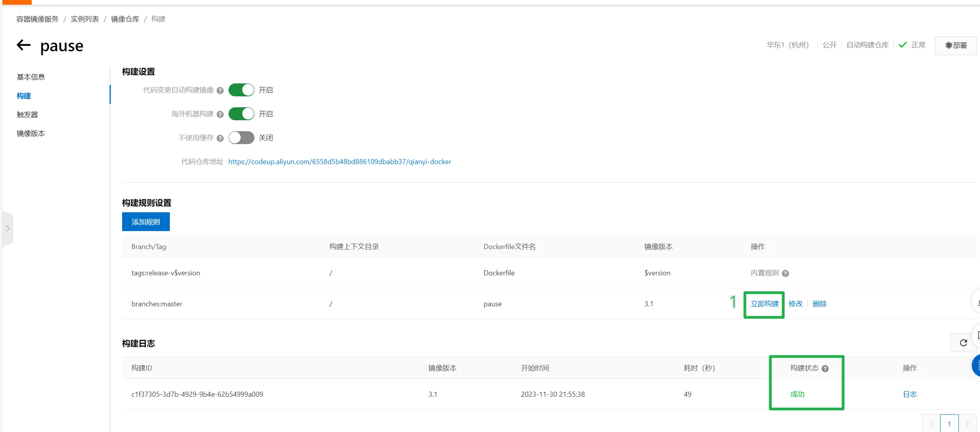Click help icon beside 海外机器构建

[x=220, y=114]
